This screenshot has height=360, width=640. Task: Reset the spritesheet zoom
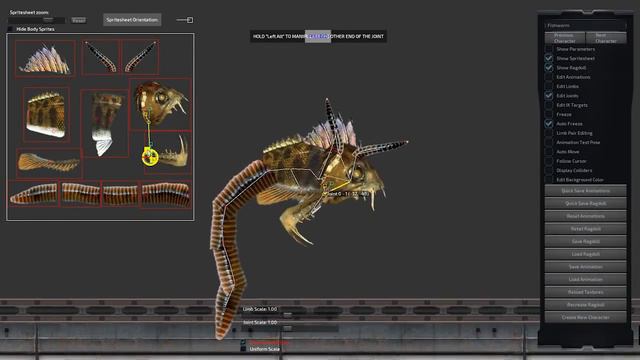click(x=79, y=20)
